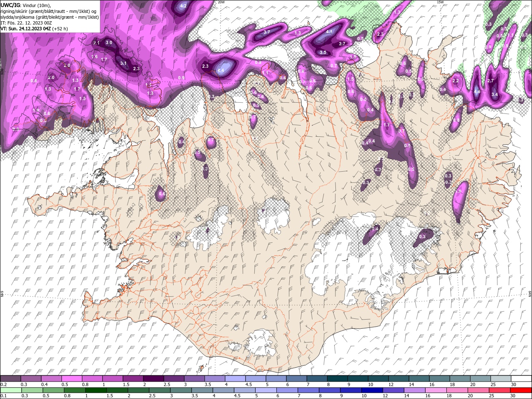Click the 'slydda/snjókoma' snow description line
This screenshot has height=399, width=532.
[49, 17]
